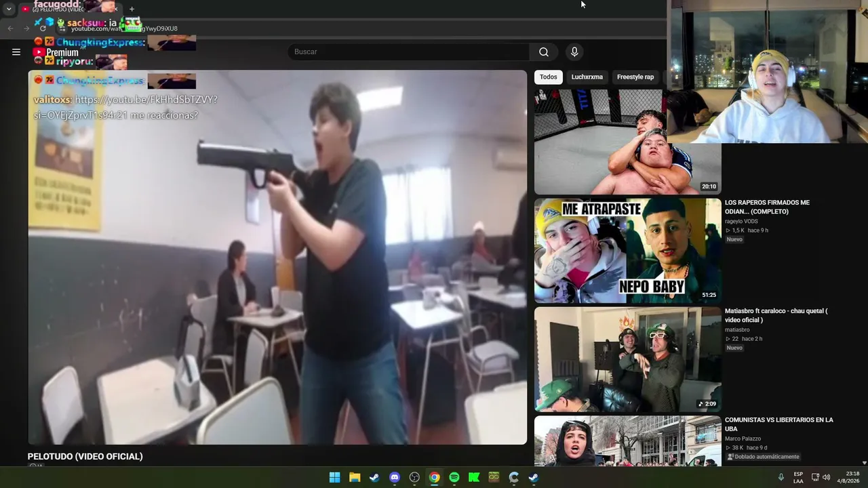Click the search magnifier button
Screen dimensions: 868x488
544,52
